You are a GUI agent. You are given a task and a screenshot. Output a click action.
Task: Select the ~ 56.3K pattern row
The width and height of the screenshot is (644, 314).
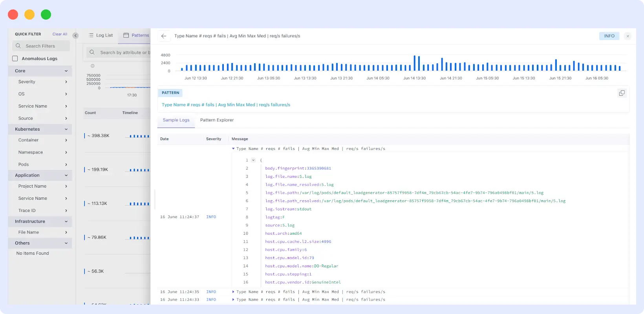coord(117,271)
